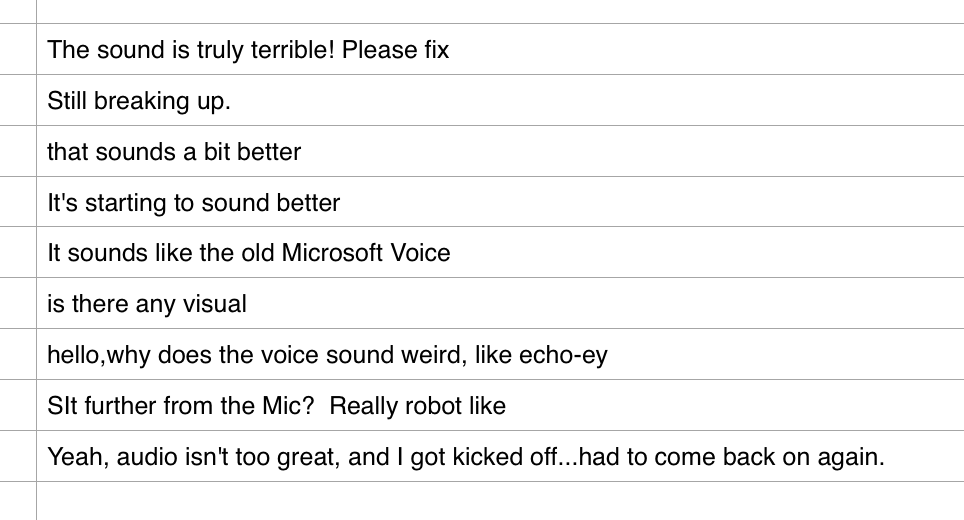Viewport: 964px width, 520px height.
Task: Select the cell "It's starting to sound better"
Action: (500, 202)
